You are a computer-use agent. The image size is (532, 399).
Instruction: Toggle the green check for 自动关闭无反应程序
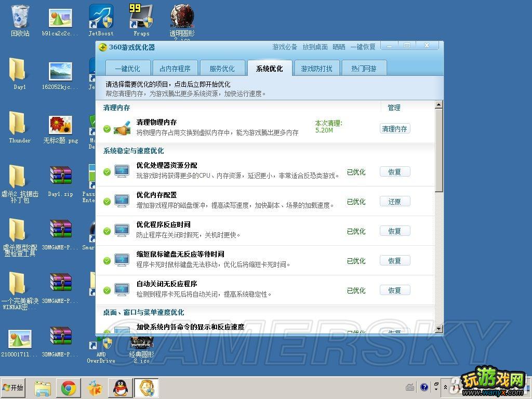coord(107,290)
